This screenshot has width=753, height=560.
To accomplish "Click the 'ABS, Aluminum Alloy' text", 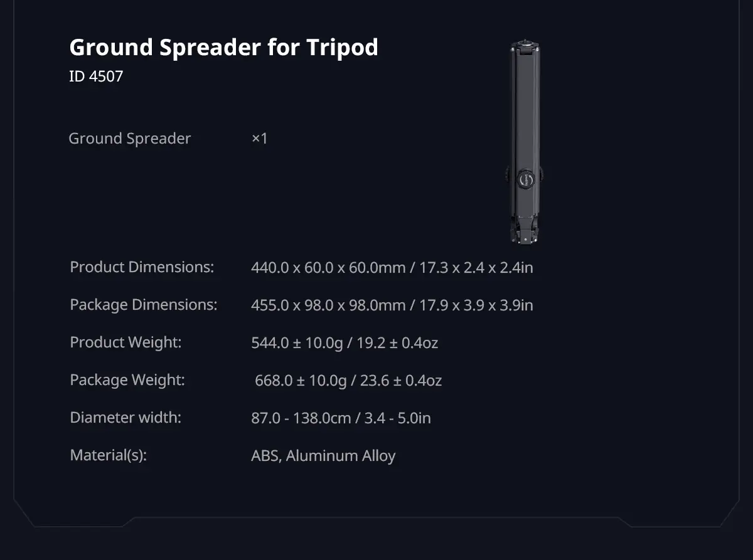I will coord(323,456).
